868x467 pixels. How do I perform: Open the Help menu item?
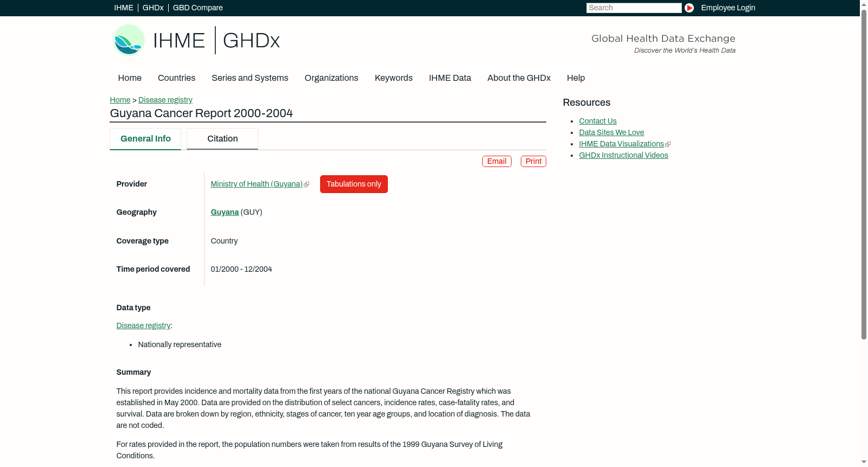576,78
